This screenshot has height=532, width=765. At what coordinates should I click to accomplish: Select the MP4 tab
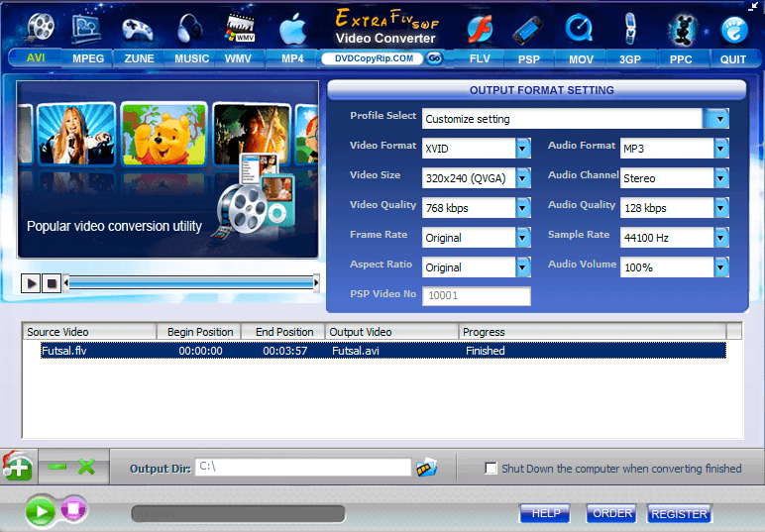[x=292, y=59]
